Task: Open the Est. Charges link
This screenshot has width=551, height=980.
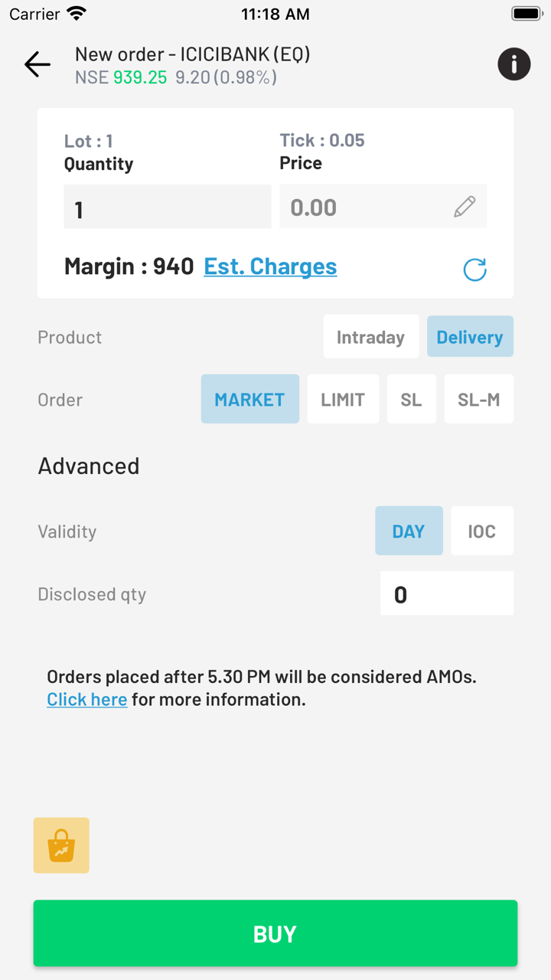Action: 270,266
